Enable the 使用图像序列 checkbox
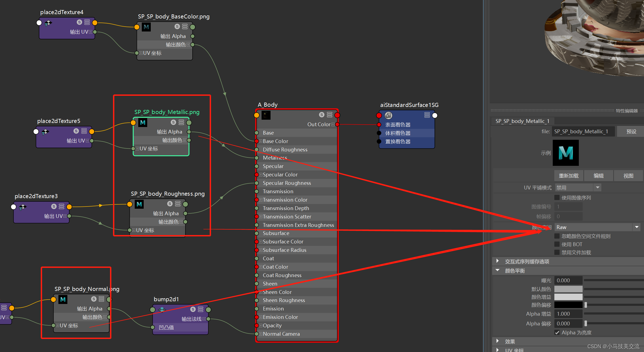Viewport: 644px width, 352px height. click(557, 198)
